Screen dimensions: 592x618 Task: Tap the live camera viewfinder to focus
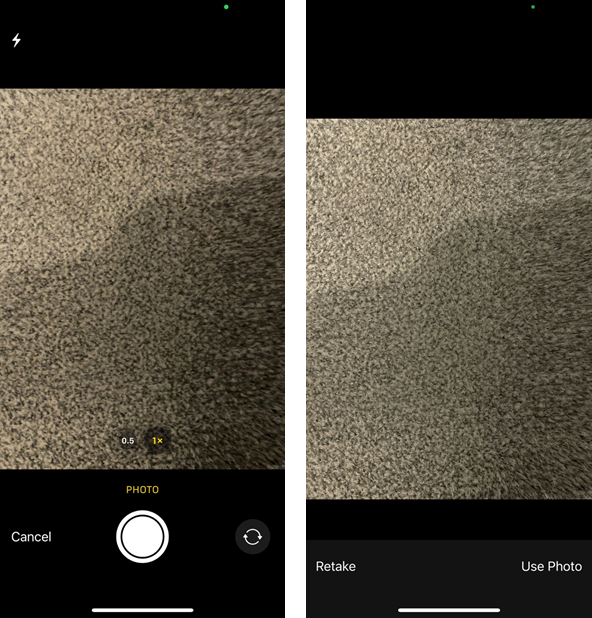142,279
